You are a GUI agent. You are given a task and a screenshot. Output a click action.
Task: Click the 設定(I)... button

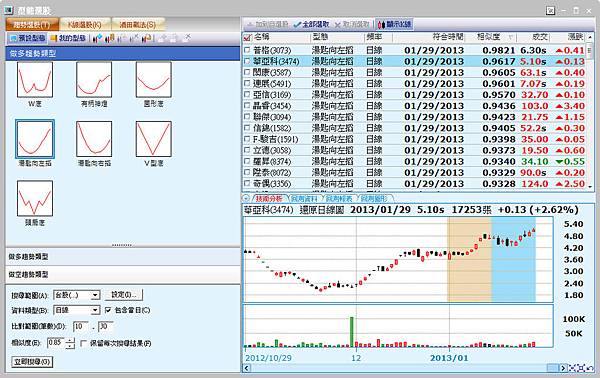124,295
